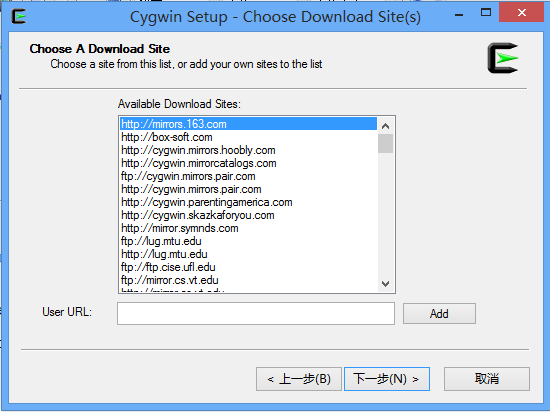Image resolution: width=550 pixels, height=412 pixels.
Task: Choose the http://mirror.symnds.com entry
Action: coord(248,228)
